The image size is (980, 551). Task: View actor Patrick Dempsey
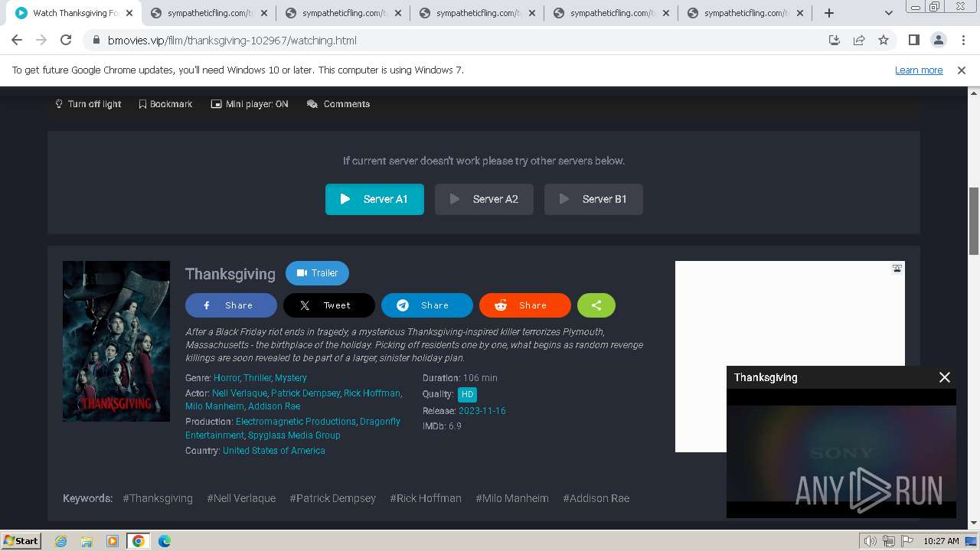point(305,393)
